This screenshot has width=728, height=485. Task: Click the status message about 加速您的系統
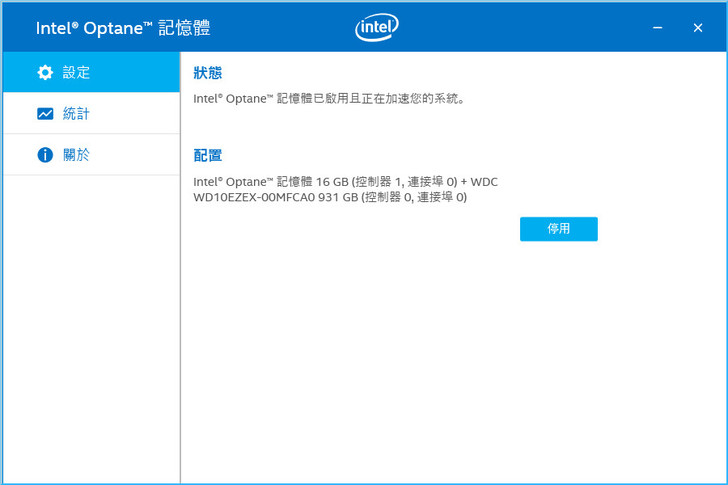(329, 99)
